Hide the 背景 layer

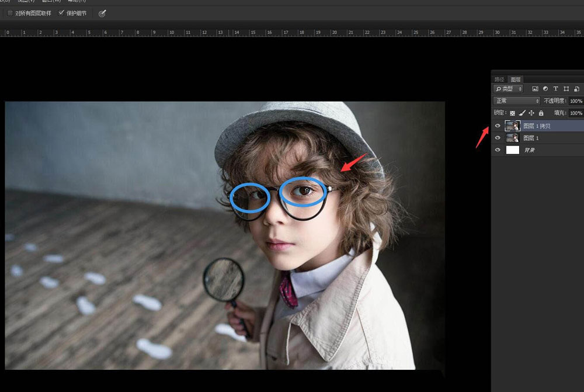click(x=498, y=150)
